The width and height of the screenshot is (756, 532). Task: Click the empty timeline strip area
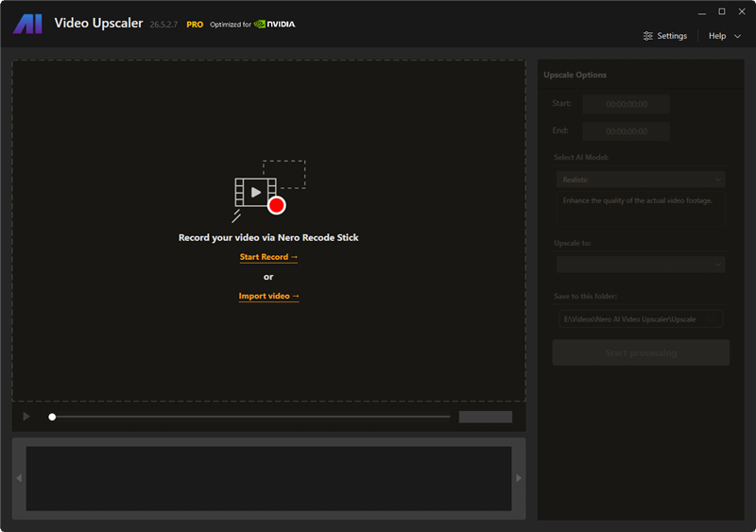[x=268, y=478]
